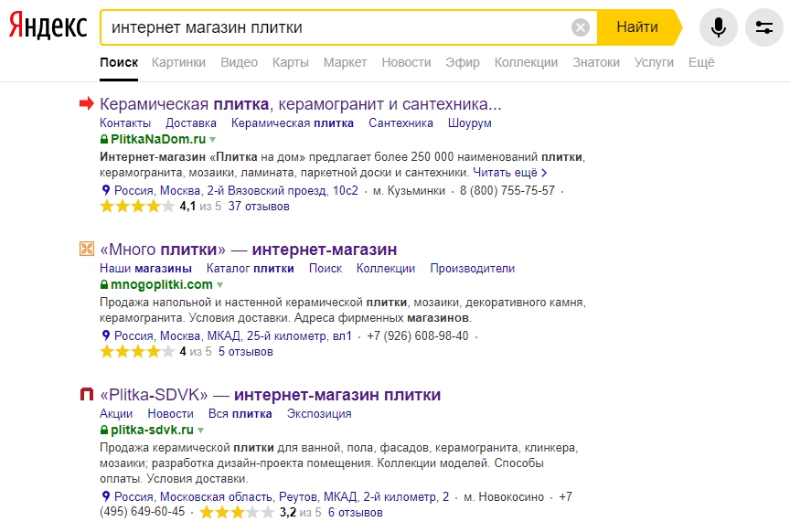Viewport: 790px width, 532px height.
Task: Open Экспозиция sitelink
Action: pyautogui.click(x=319, y=413)
